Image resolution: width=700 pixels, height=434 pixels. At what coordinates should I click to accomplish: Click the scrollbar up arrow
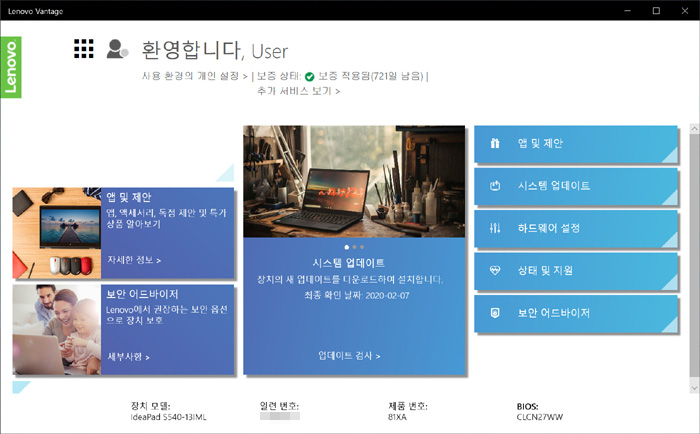tap(694, 129)
